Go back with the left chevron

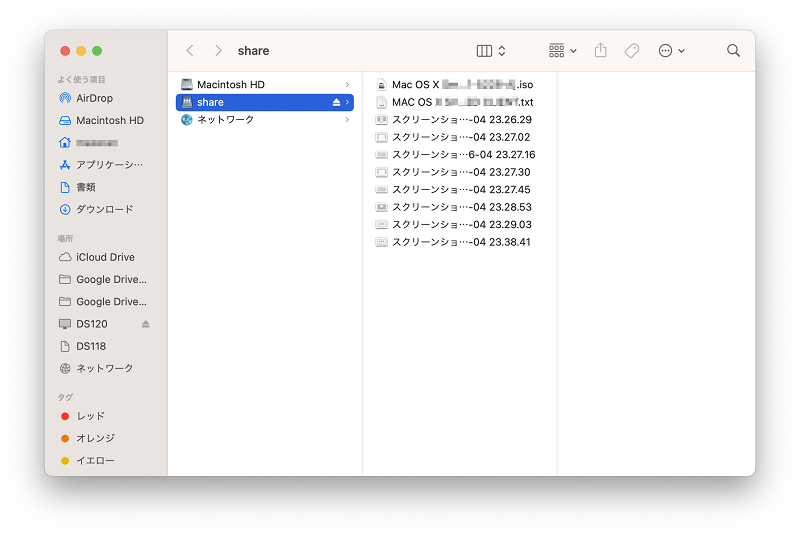190,50
